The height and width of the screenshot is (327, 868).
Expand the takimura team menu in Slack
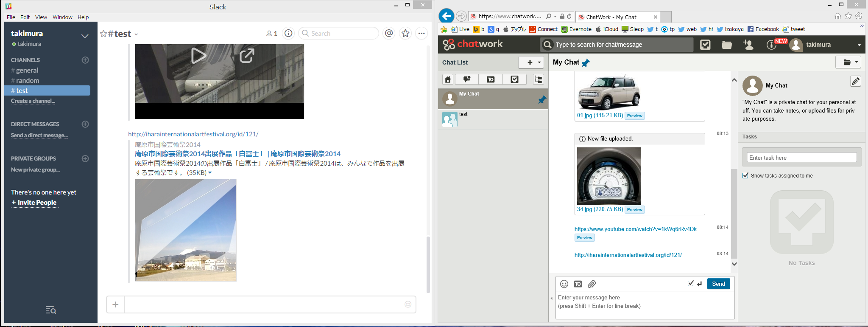[x=85, y=36]
